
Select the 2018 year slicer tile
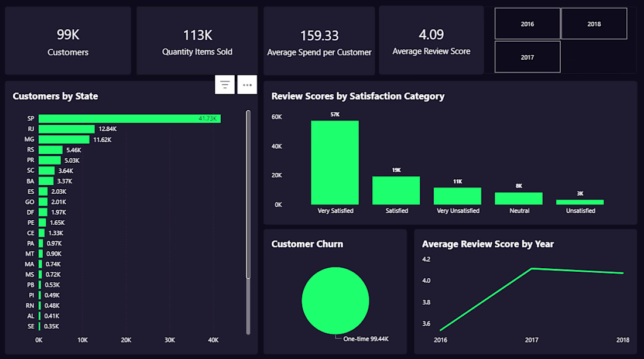point(594,24)
